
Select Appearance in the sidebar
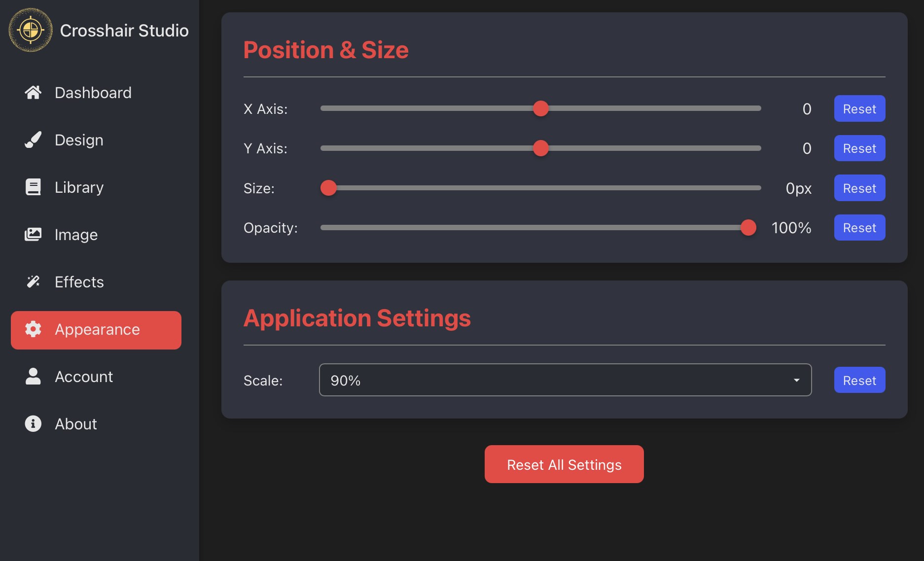click(96, 329)
